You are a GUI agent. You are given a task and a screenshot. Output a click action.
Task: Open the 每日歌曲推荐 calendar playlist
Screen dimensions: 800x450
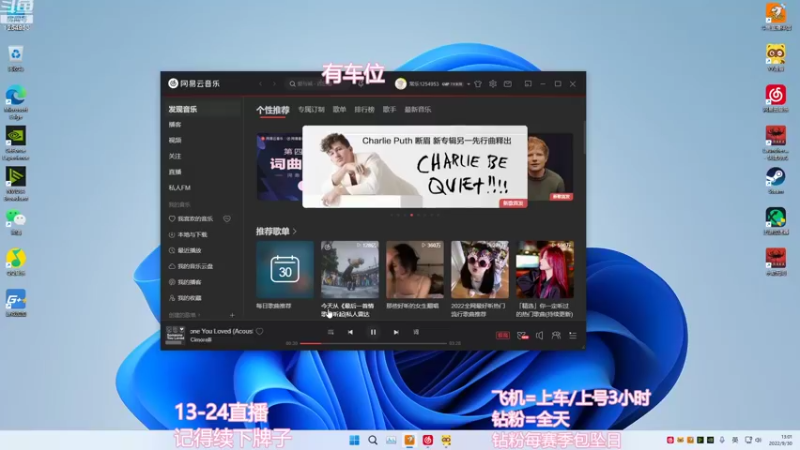[285, 269]
